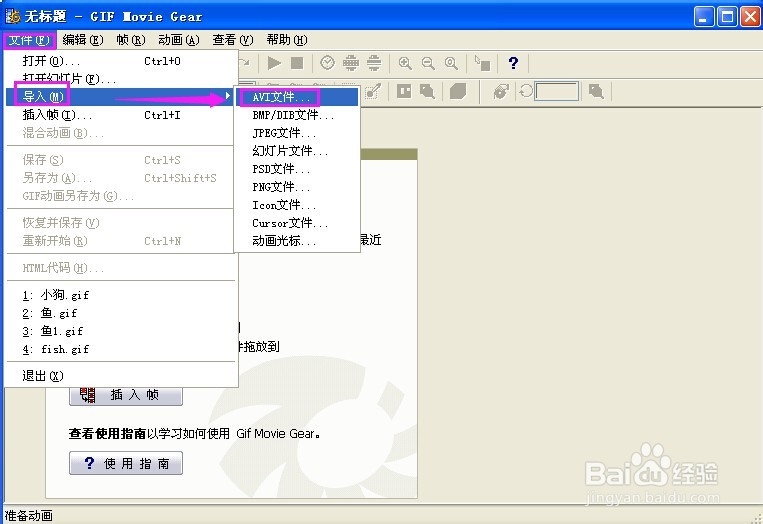The height and width of the screenshot is (524, 763).
Task: Click the 混合动画(B)... menu entry
Action: click(121, 133)
